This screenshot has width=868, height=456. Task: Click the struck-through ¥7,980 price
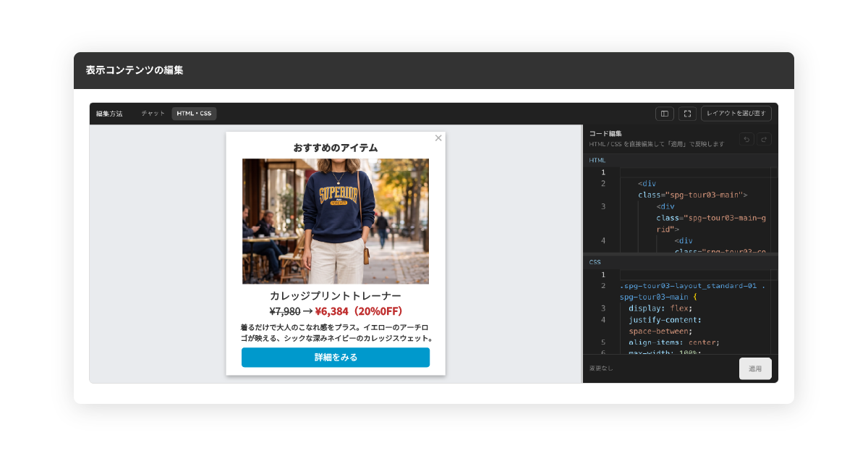click(285, 311)
